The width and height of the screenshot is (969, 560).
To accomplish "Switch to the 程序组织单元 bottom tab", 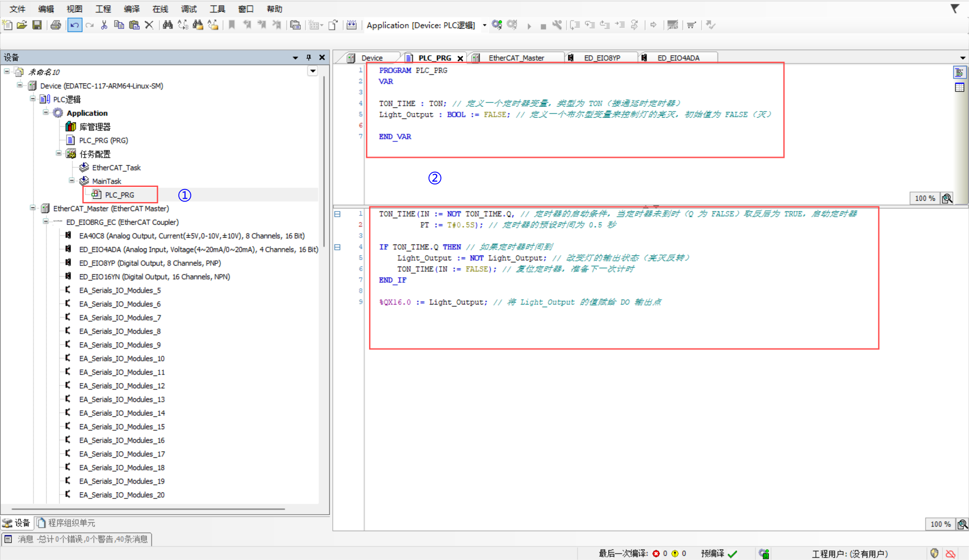I will point(66,523).
